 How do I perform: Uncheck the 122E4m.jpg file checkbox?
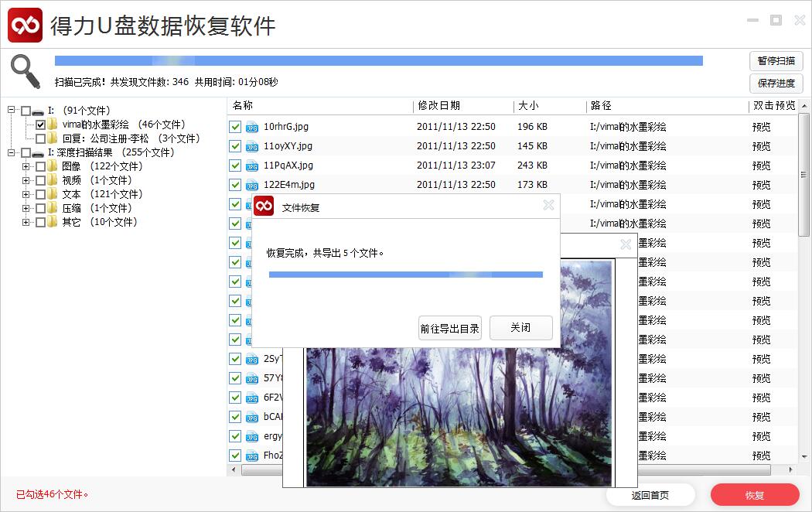[x=235, y=185]
